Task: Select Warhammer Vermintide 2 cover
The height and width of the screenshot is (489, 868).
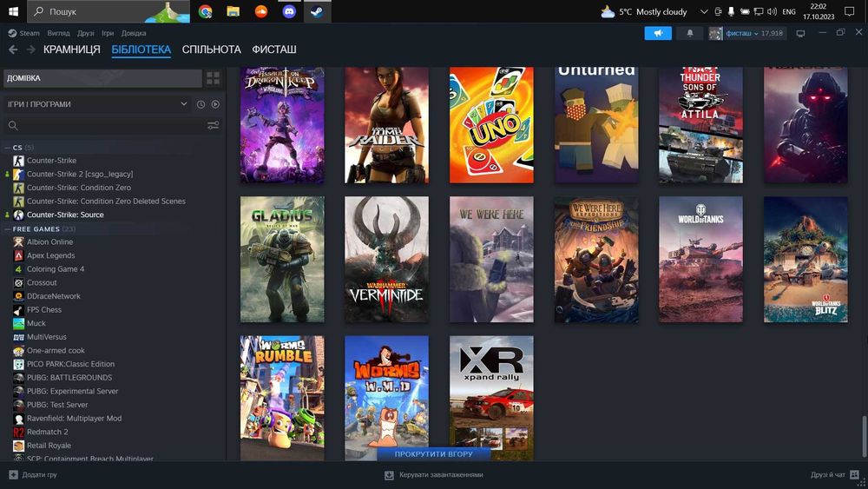Action: [x=386, y=259]
